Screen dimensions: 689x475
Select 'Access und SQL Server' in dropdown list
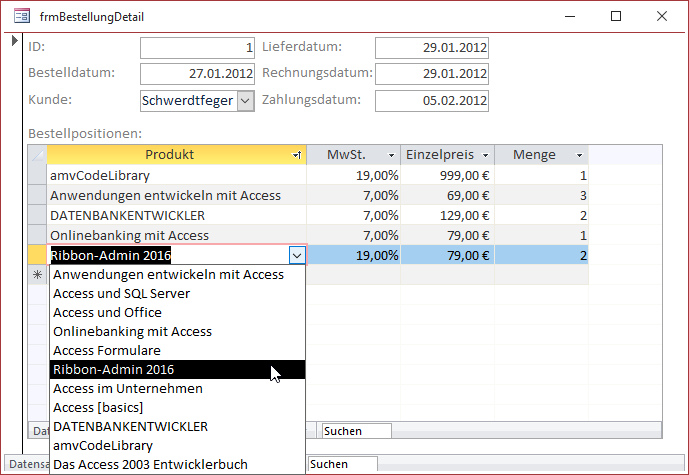pos(178,294)
